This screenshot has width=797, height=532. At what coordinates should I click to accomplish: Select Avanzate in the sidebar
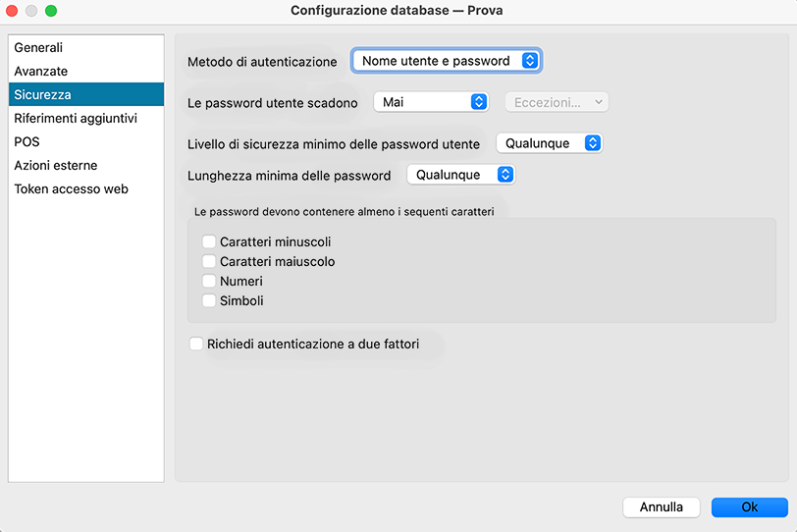41,72
